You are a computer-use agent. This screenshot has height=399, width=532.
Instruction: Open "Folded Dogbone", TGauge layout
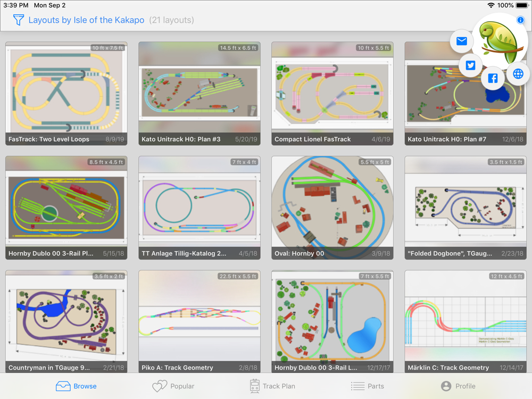click(x=465, y=207)
